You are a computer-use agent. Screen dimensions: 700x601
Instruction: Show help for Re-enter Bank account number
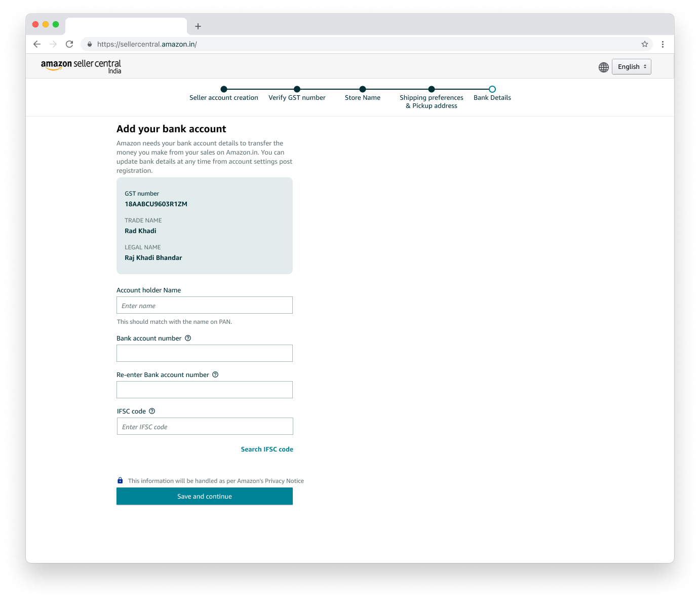(215, 374)
